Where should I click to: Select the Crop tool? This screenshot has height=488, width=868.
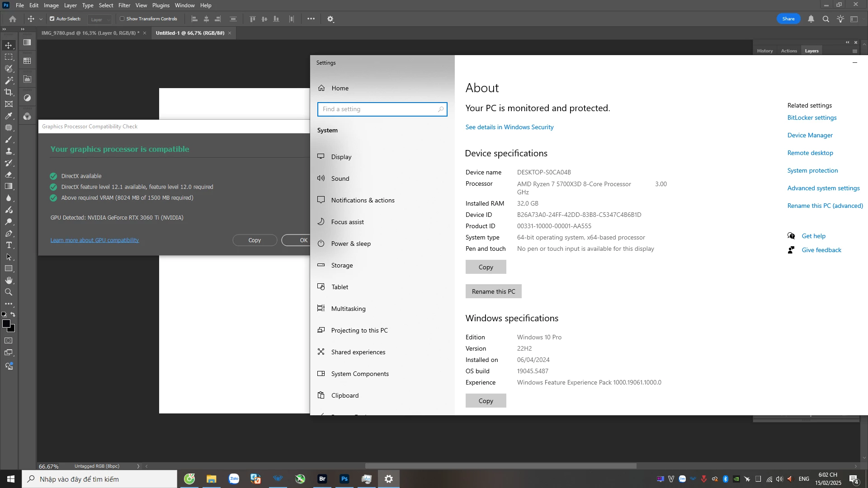tap(9, 92)
